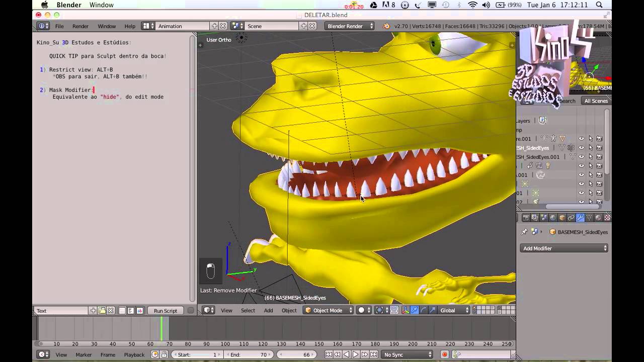Open the Material properties sphere tab
The width and height of the screenshot is (644, 362).
(x=598, y=218)
